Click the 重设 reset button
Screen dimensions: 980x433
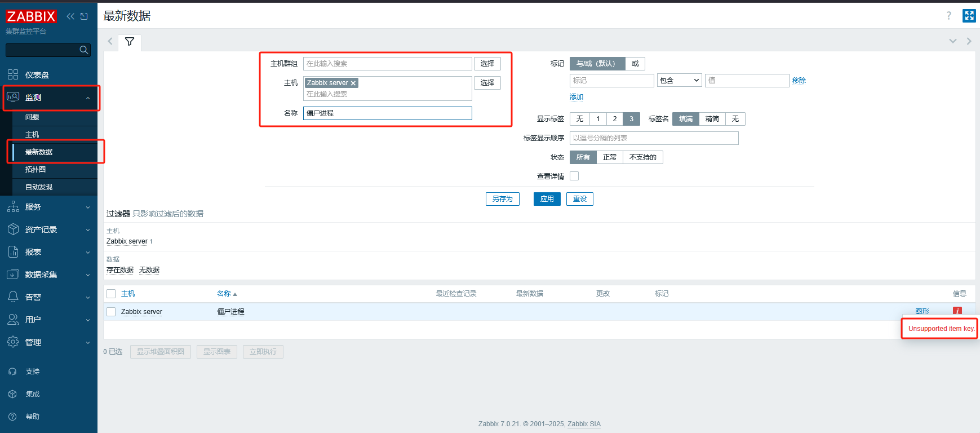580,199
